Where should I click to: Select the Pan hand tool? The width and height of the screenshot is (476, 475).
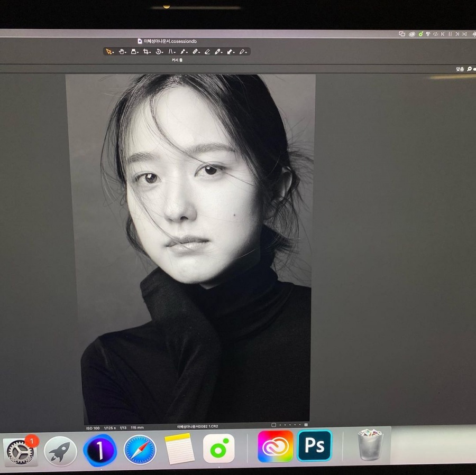click(121, 52)
